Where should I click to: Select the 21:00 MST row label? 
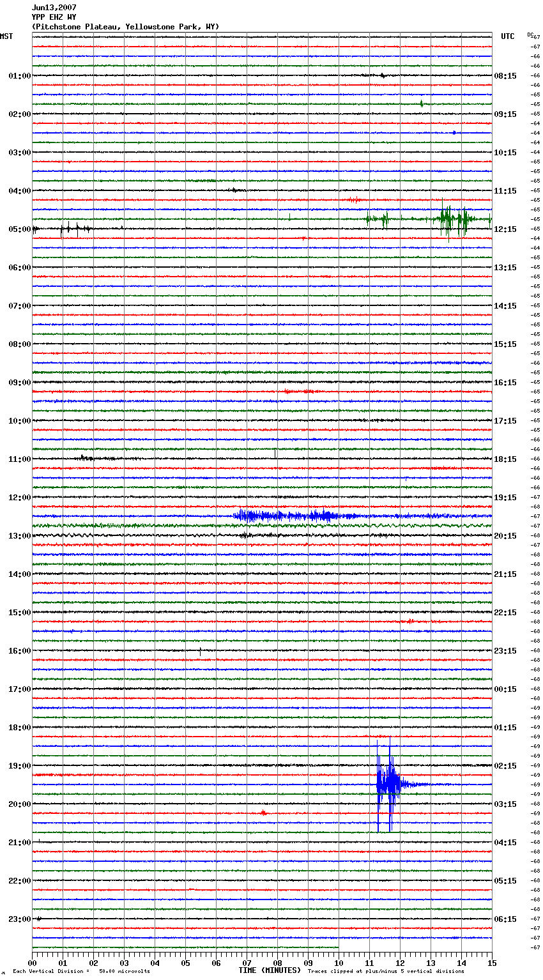[x=20, y=843]
